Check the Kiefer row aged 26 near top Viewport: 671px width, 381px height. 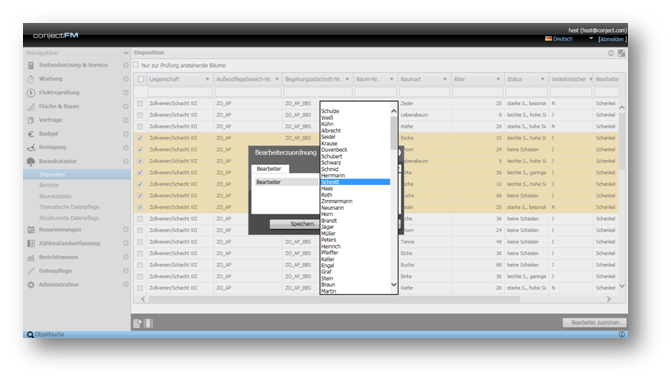coord(140,127)
